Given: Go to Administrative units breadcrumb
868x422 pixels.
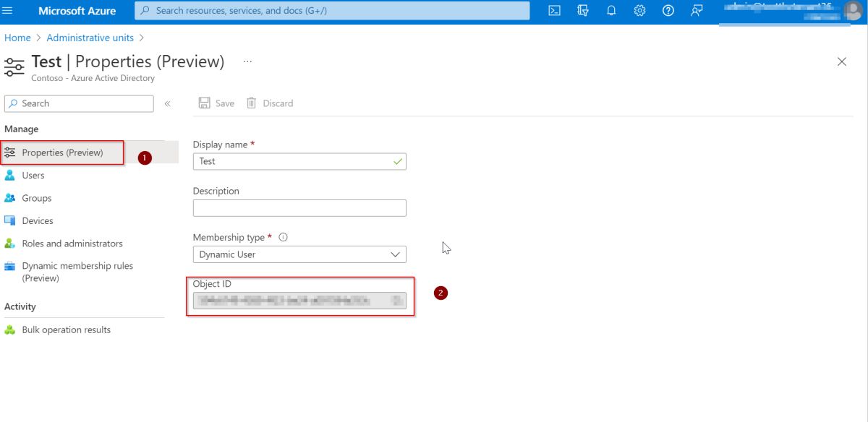Looking at the screenshot, I should 90,38.
